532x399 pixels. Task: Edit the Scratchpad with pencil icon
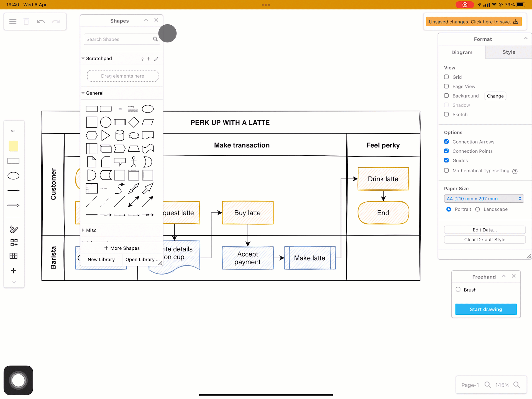point(156,59)
